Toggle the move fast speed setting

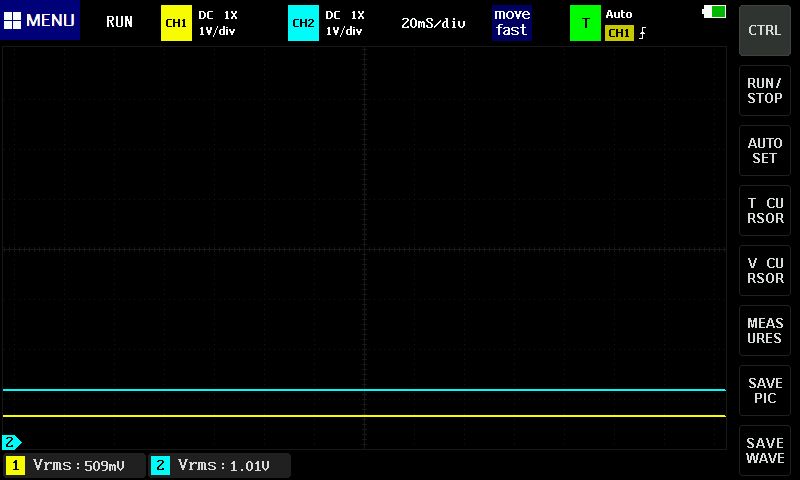click(x=511, y=22)
